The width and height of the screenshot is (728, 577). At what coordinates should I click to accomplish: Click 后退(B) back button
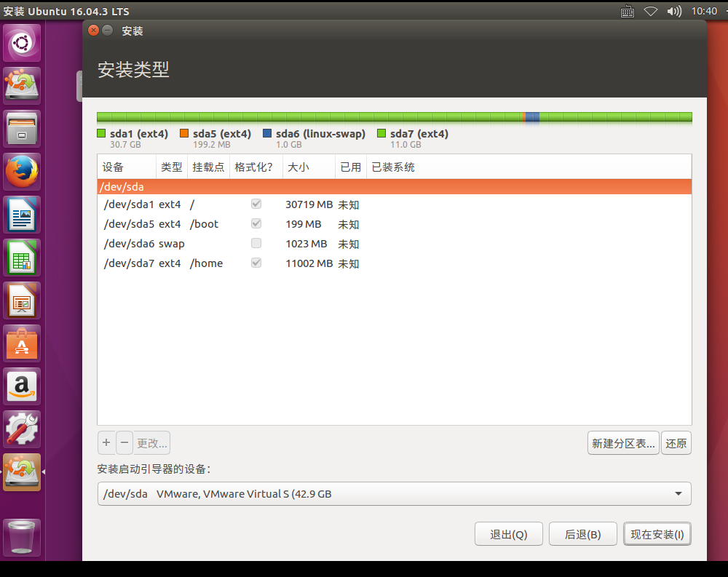(582, 534)
